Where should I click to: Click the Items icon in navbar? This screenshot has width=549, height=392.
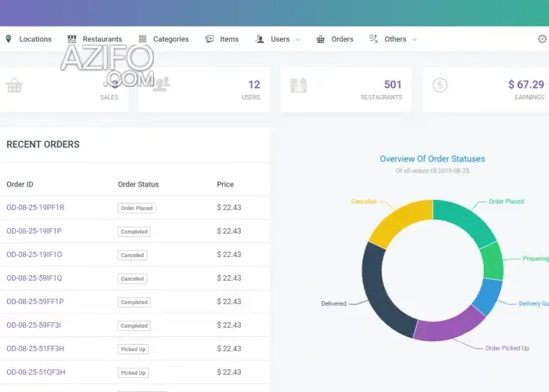click(x=209, y=39)
